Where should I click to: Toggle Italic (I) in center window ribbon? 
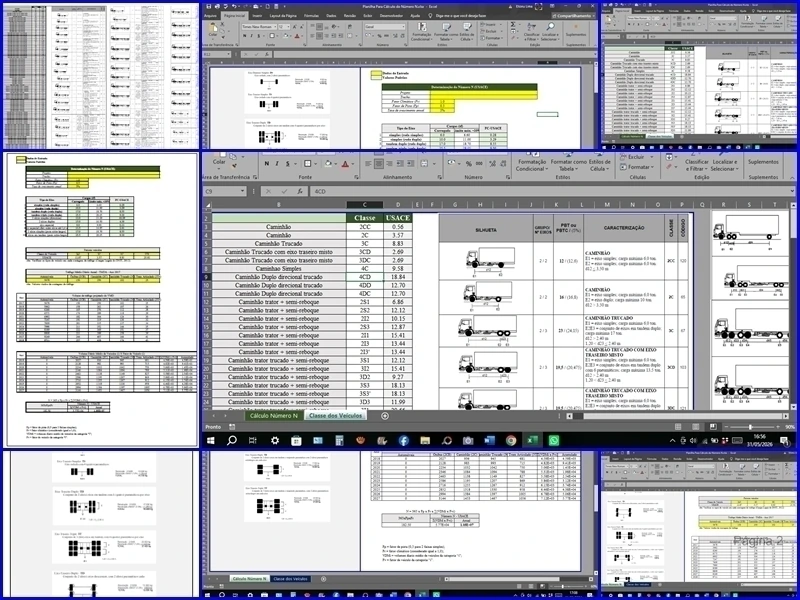[x=277, y=164]
